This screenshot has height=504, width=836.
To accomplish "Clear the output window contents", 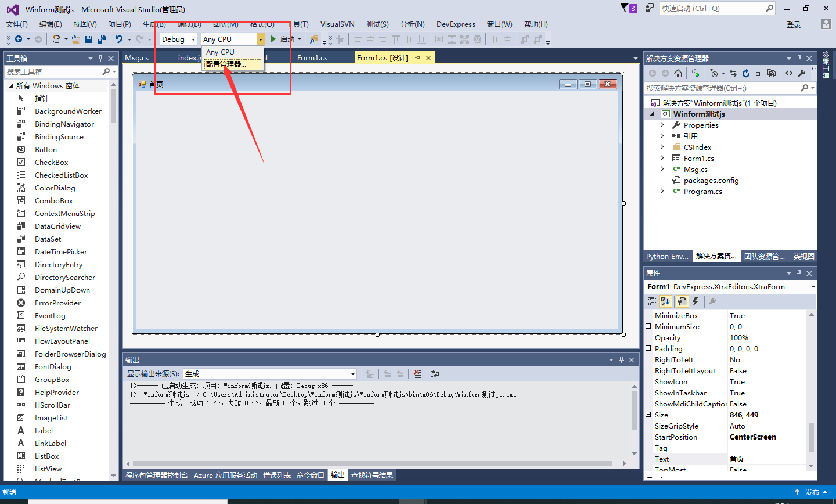I will [417, 373].
